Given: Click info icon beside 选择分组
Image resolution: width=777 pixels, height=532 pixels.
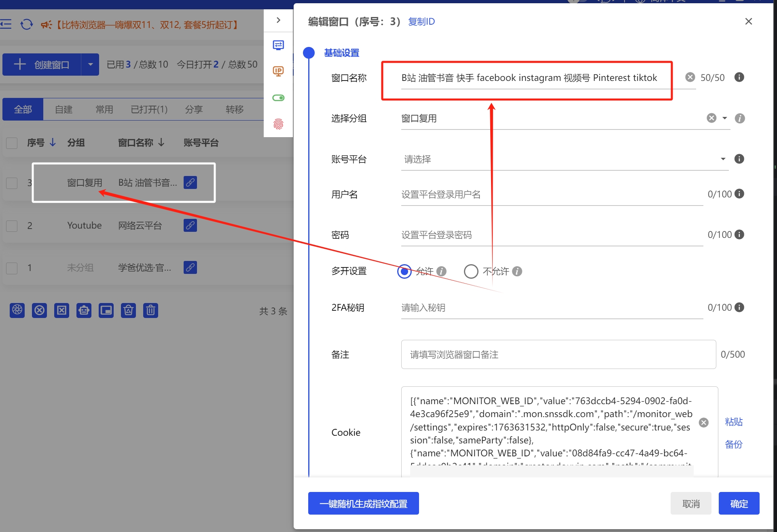Looking at the screenshot, I should pos(740,118).
